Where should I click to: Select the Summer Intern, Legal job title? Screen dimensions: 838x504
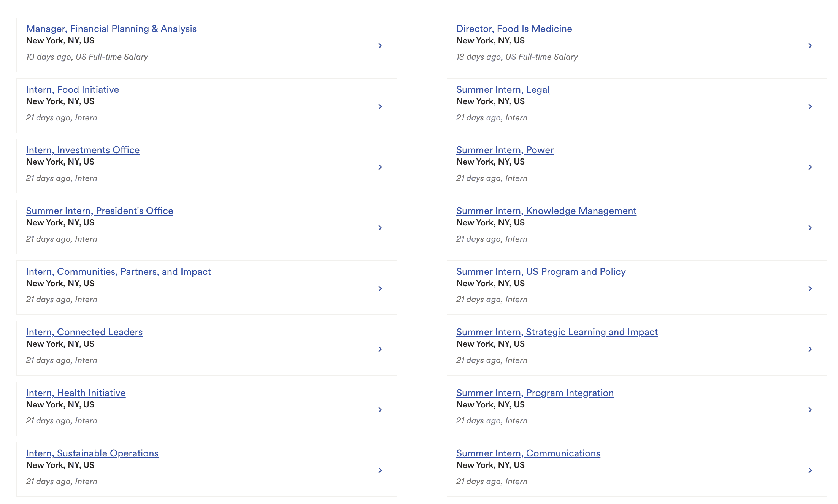click(x=503, y=90)
